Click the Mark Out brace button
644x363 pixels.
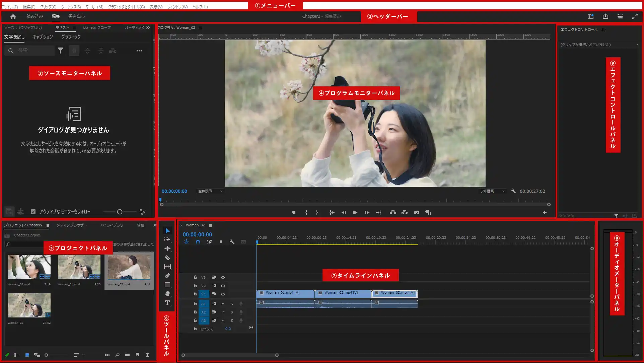coord(317,212)
